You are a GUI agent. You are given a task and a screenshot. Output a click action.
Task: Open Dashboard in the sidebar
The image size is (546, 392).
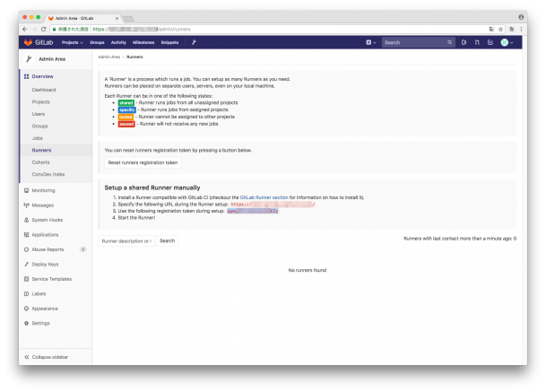point(44,90)
